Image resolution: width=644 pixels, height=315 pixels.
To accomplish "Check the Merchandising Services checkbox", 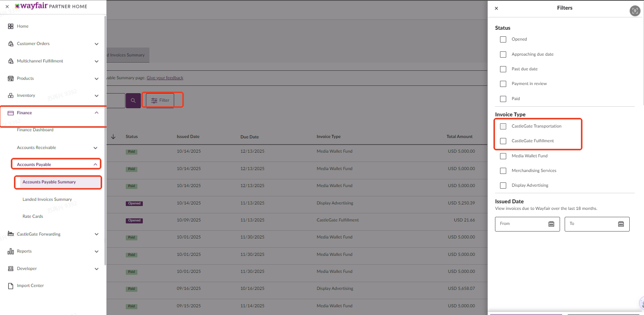I will tap(503, 171).
